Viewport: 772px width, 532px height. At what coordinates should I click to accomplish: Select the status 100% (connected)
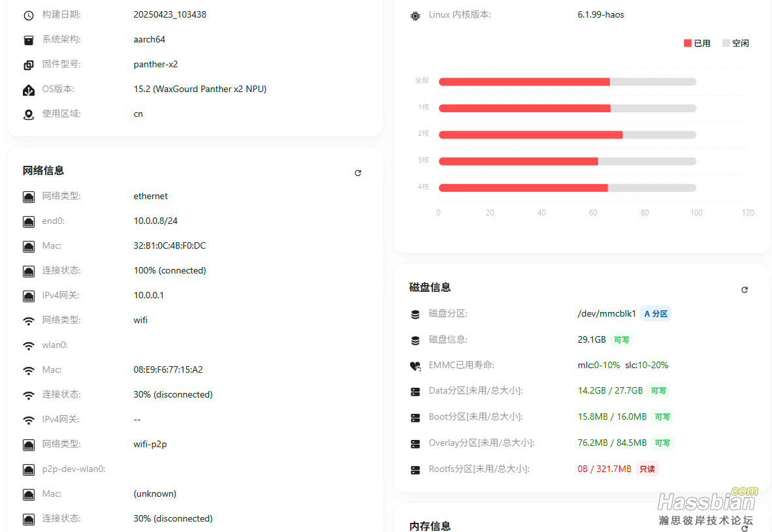point(170,270)
